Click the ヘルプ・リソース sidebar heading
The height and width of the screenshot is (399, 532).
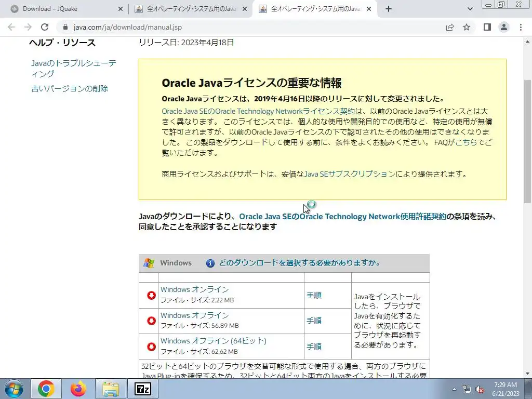[62, 43]
